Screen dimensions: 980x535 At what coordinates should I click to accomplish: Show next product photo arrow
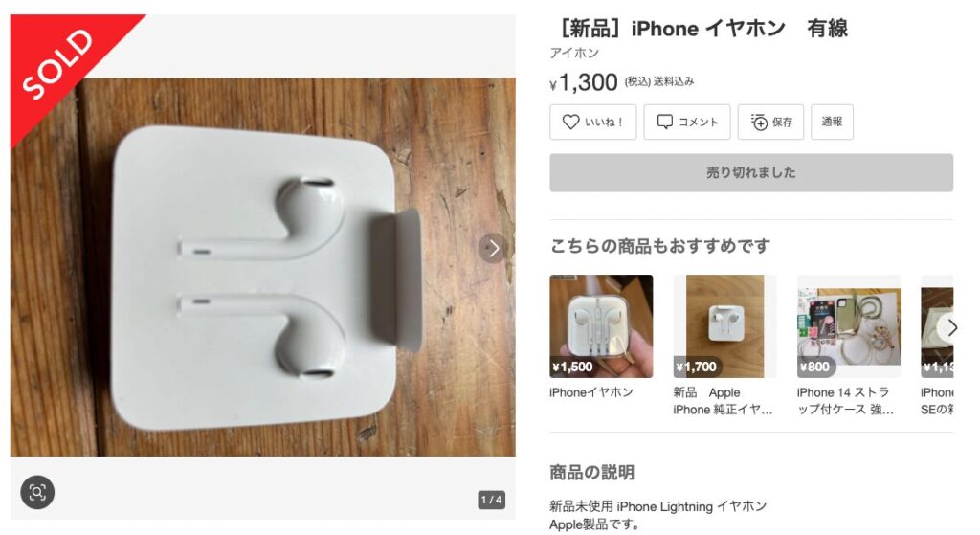tap(493, 248)
